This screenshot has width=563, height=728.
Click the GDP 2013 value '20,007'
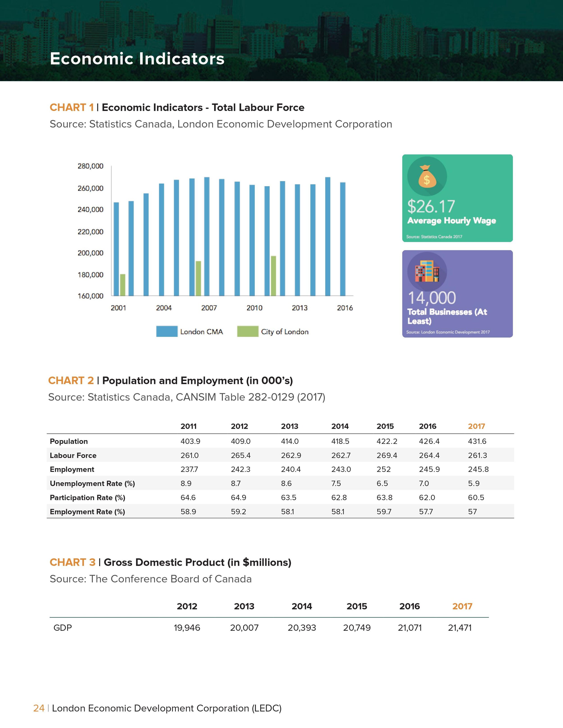[x=245, y=628]
